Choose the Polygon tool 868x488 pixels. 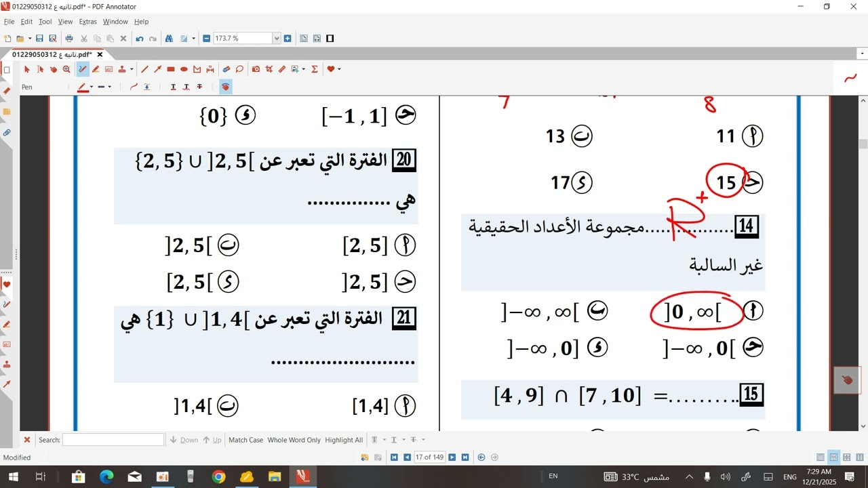coord(197,69)
